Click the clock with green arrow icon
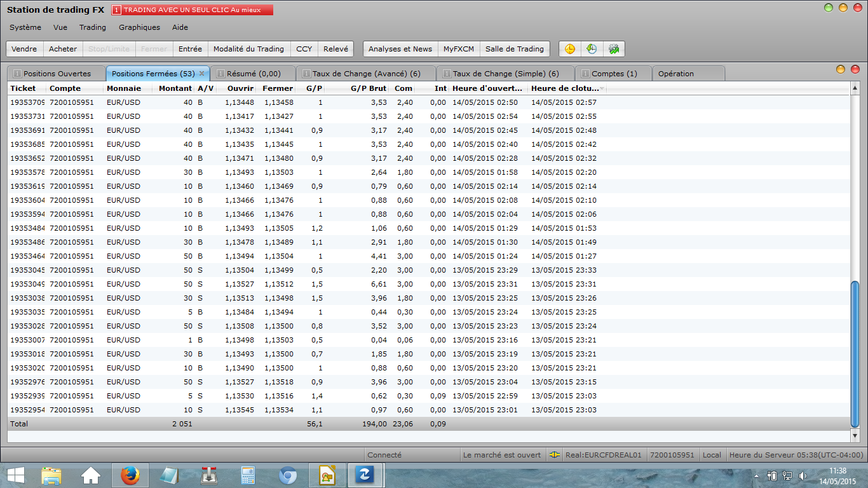The height and width of the screenshot is (488, 868). tap(592, 49)
